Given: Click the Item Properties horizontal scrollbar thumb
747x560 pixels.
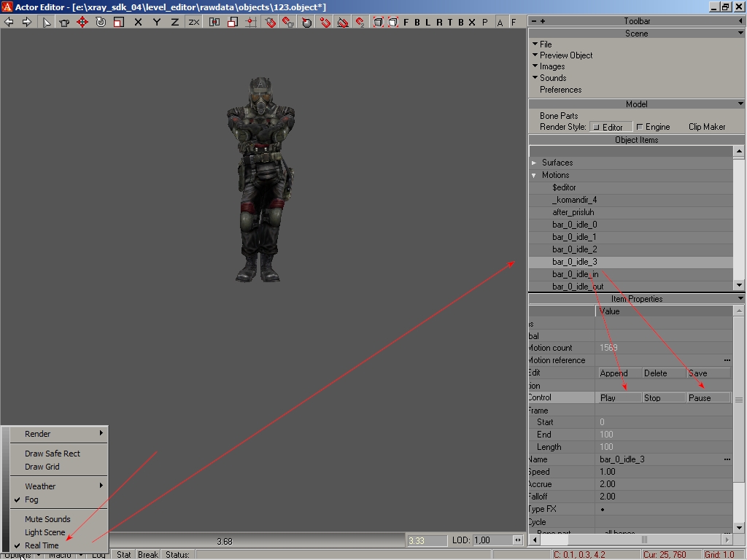Looking at the screenshot, I should tap(644, 540).
